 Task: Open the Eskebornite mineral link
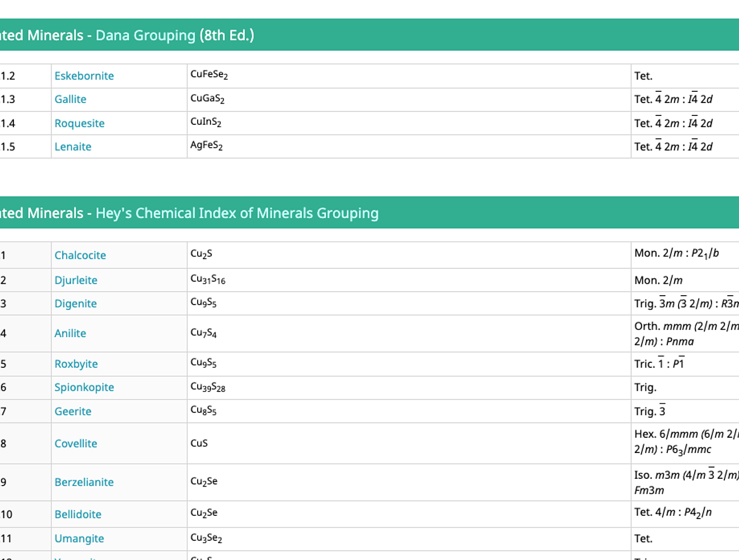click(84, 76)
